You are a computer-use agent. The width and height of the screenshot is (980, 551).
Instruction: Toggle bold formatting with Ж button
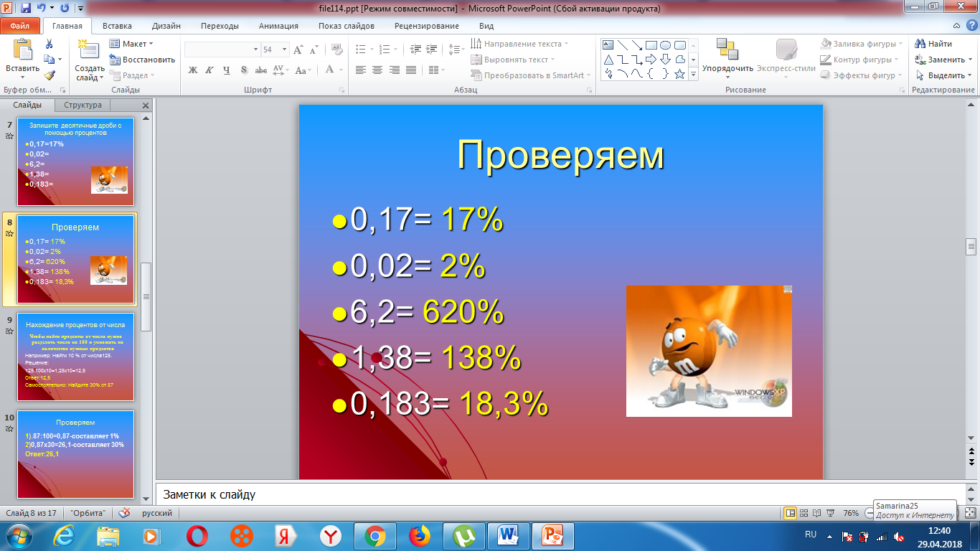[x=193, y=70]
